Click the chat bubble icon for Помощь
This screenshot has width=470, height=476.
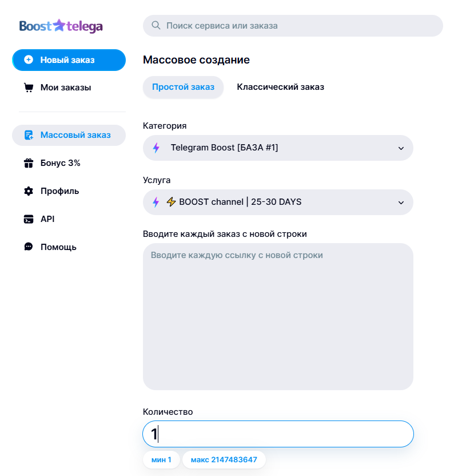tap(29, 247)
